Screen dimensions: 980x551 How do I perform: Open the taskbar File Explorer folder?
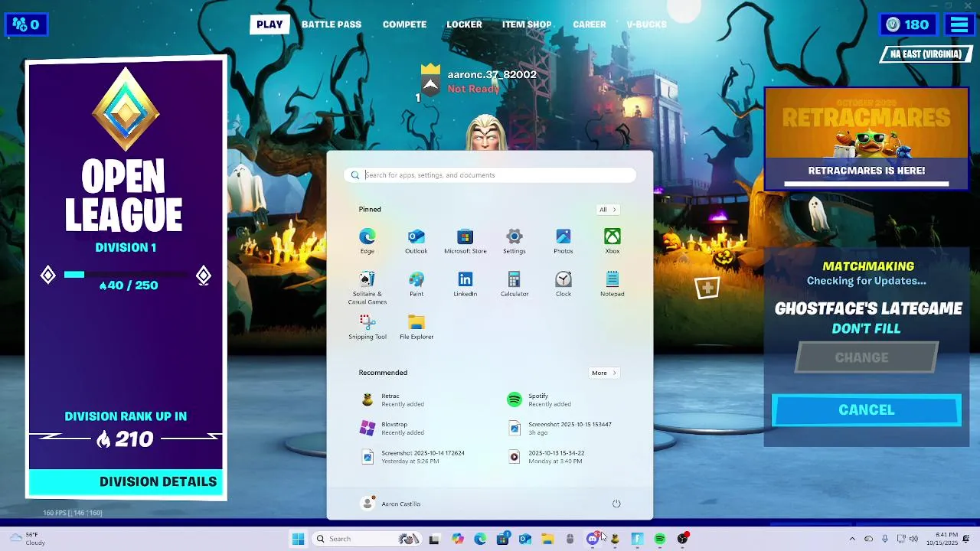click(x=547, y=539)
